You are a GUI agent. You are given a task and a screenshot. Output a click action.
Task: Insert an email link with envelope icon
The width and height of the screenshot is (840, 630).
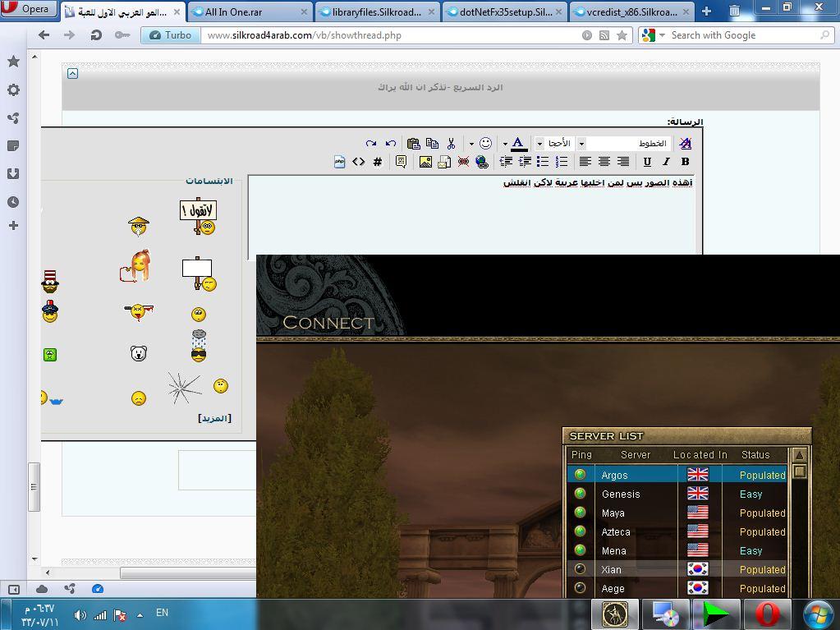coord(444,162)
